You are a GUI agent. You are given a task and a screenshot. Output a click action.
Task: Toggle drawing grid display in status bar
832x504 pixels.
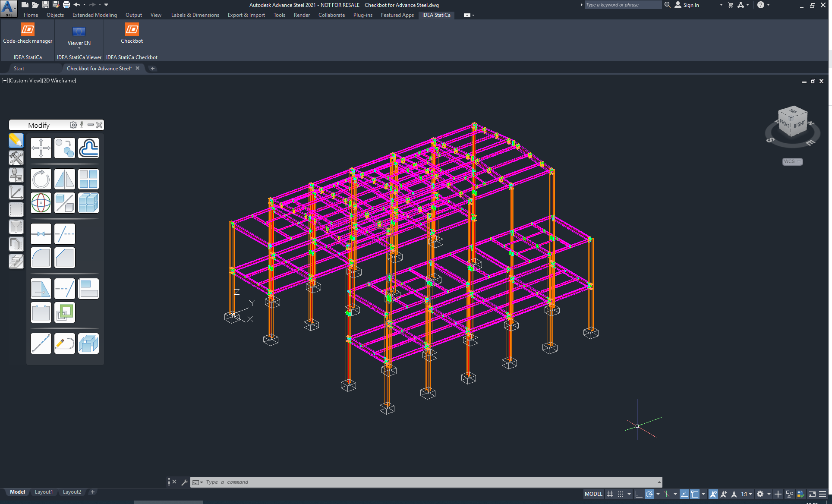(x=610, y=494)
